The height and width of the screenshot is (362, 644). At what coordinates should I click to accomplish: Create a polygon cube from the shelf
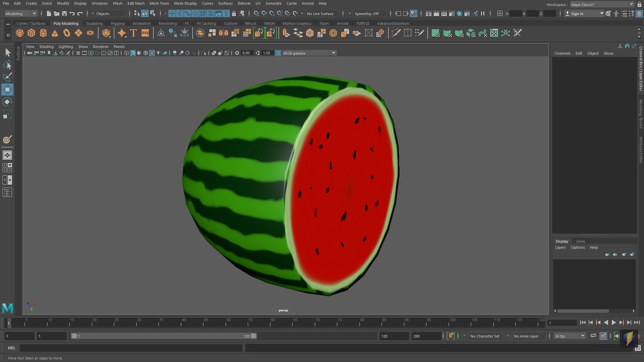31,33
